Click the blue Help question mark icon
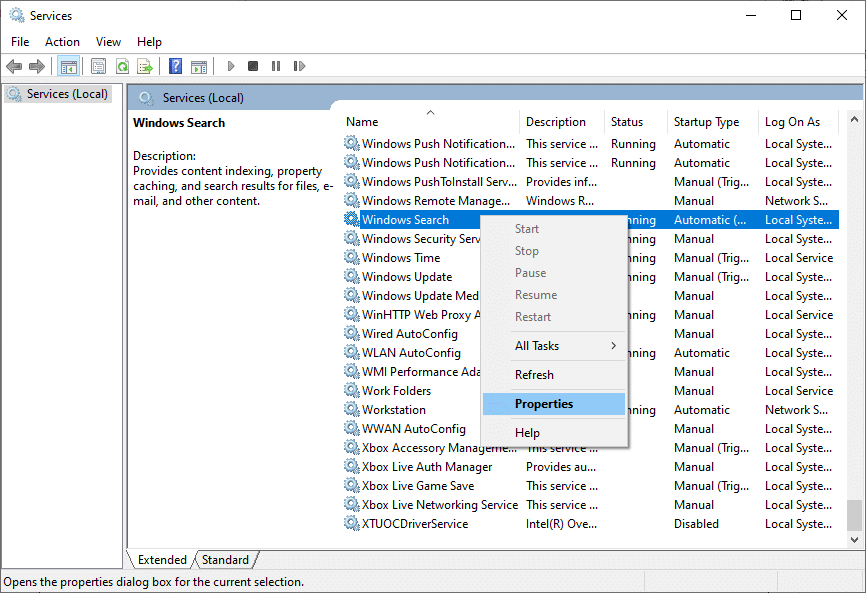Screen dimensions: 866x593 tap(175, 66)
